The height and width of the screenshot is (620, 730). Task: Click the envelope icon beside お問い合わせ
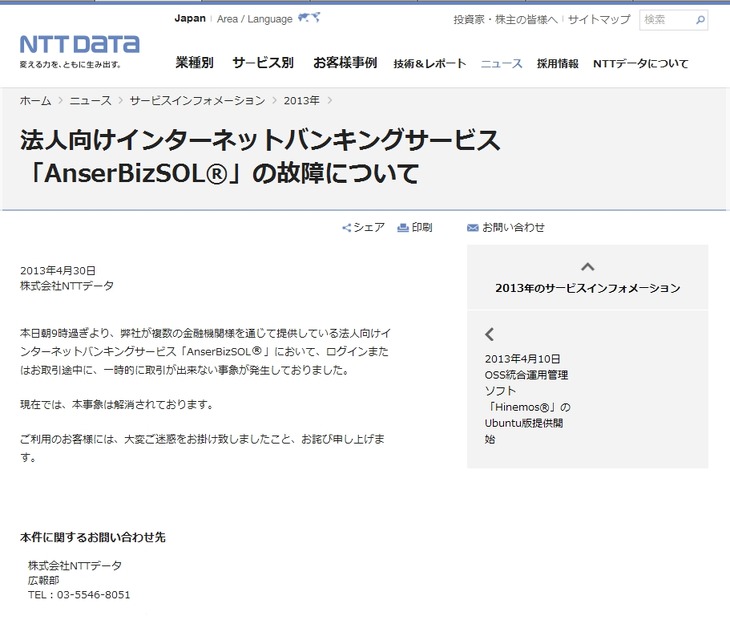[473, 228]
